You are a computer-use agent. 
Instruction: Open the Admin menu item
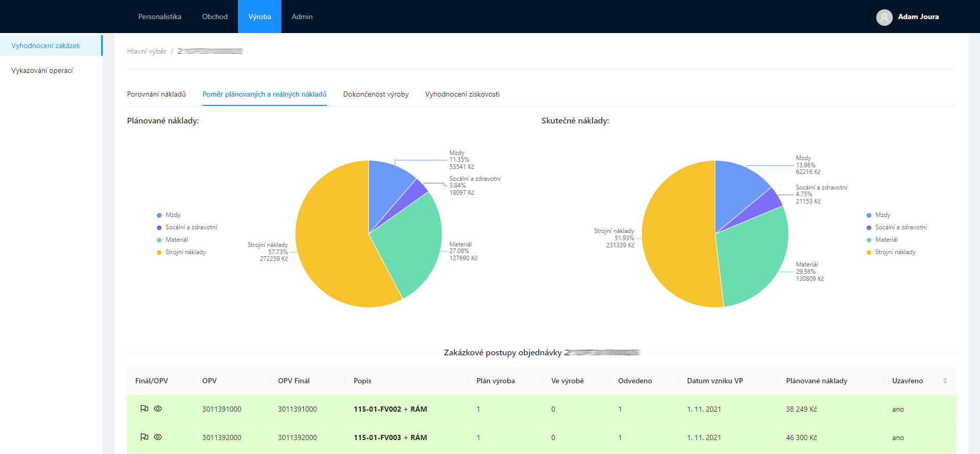(x=302, y=17)
